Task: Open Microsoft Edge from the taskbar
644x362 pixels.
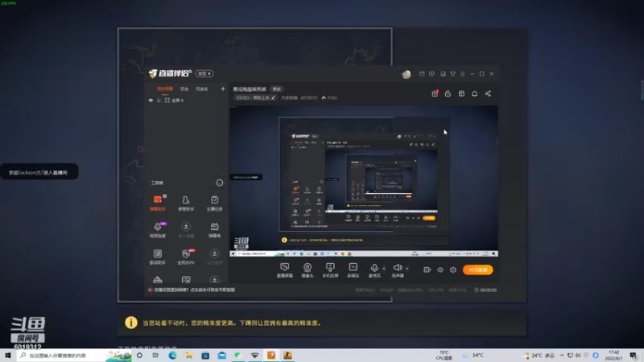Action: pos(172,355)
